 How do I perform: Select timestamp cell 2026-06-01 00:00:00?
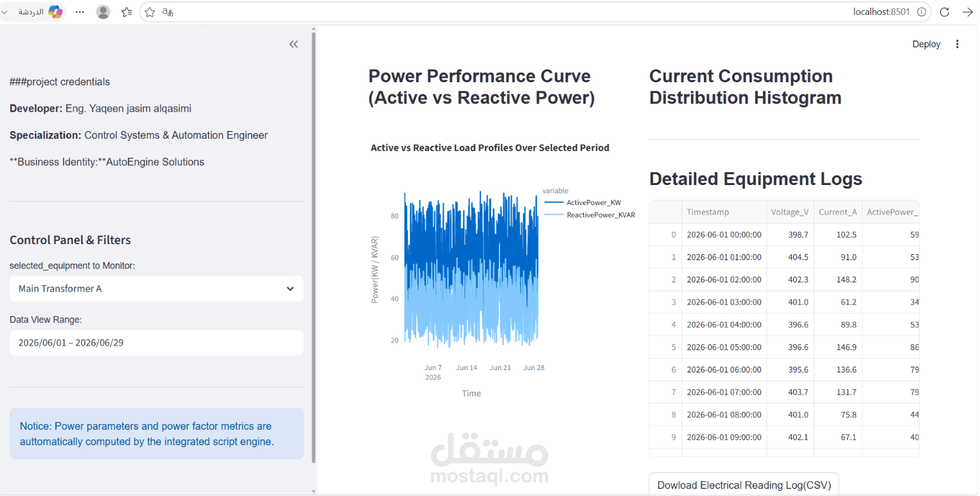pos(724,235)
